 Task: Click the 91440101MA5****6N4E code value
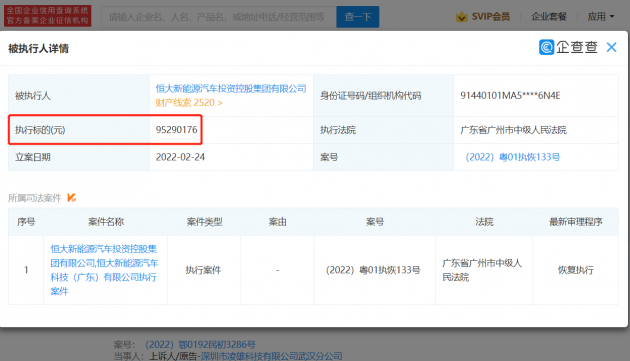point(510,96)
